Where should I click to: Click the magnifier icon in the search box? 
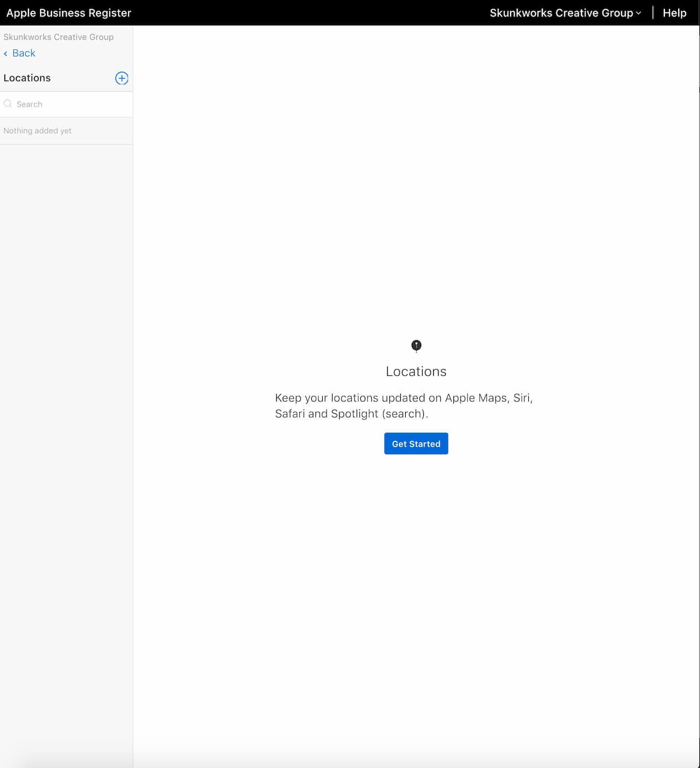click(x=8, y=104)
